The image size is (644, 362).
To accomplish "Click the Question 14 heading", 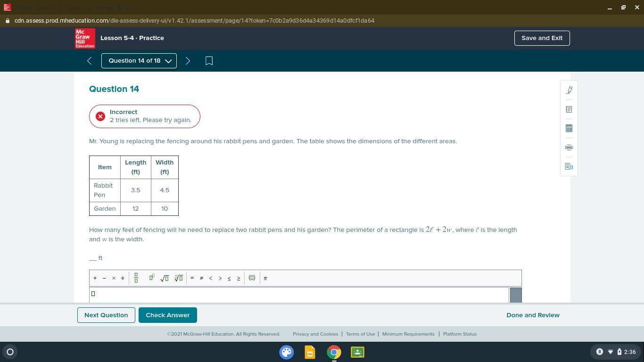I will click(114, 89).
